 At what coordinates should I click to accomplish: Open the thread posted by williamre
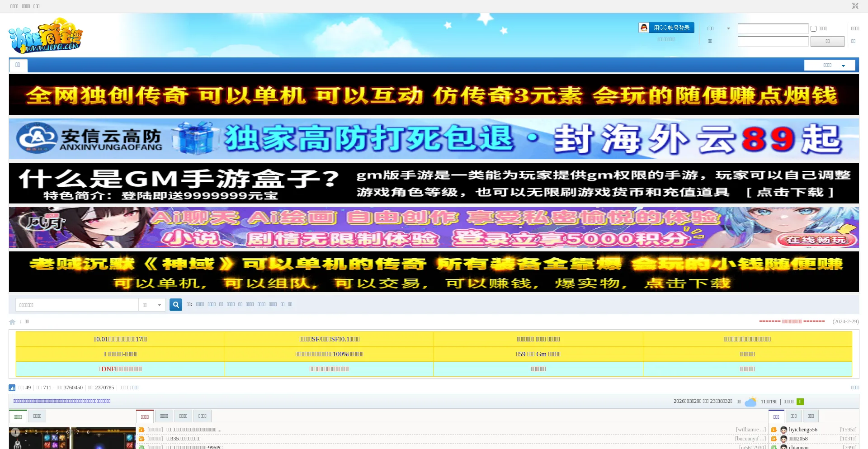(x=194, y=430)
